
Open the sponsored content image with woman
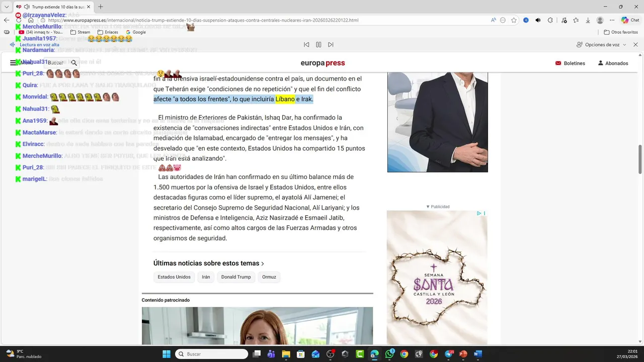click(x=257, y=326)
